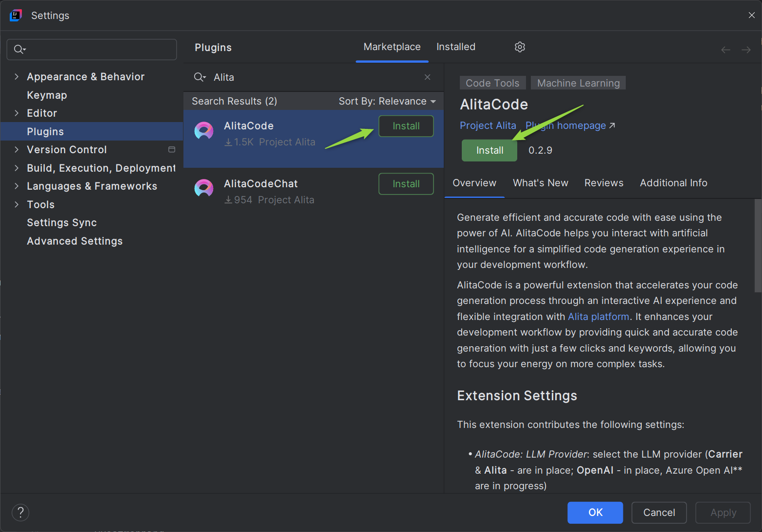Open the Plugin homepage link
The height and width of the screenshot is (532, 762).
point(570,125)
